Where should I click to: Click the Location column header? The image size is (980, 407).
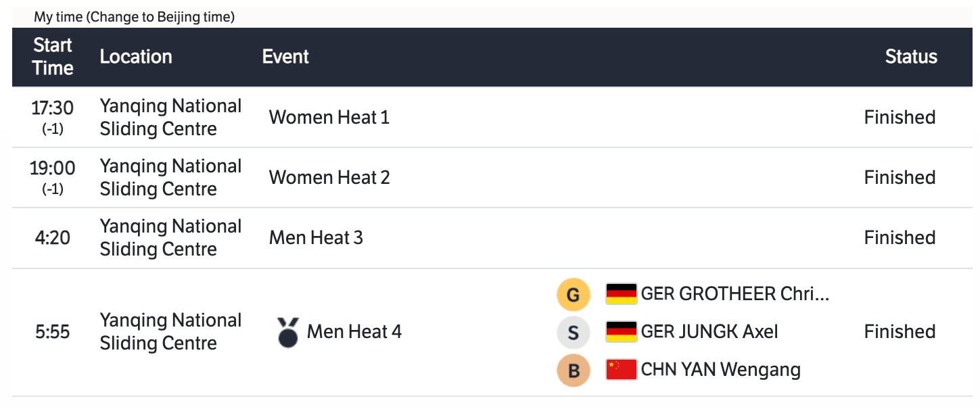(136, 57)
